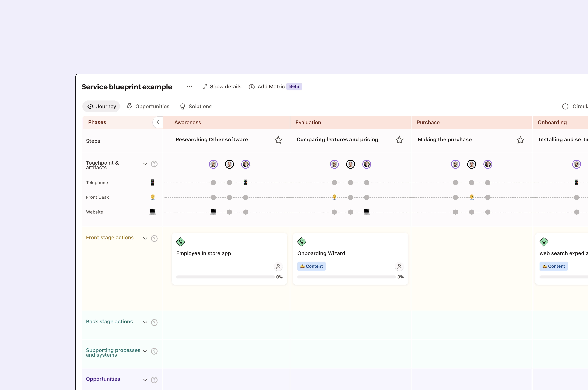The height and width of the screenshot is (390, 588).
Task: Click progress bar on Employee In store app card
Action: pyautogui.click(x=225, y=277)
